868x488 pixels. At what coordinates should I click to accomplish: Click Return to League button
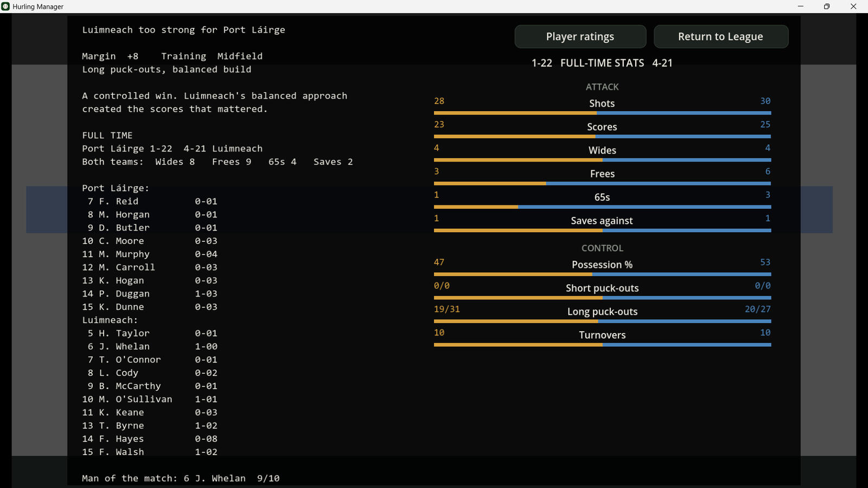720,36
